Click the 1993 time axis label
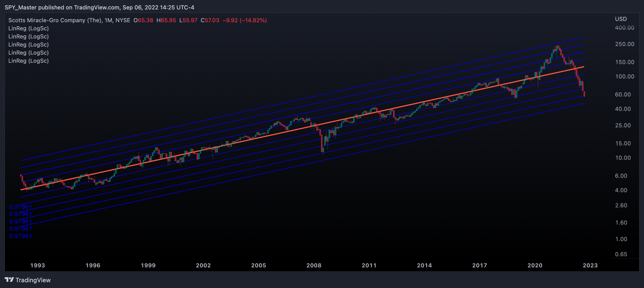The height and width of the screenshot is (288, 644). click(x=38, y=266)
